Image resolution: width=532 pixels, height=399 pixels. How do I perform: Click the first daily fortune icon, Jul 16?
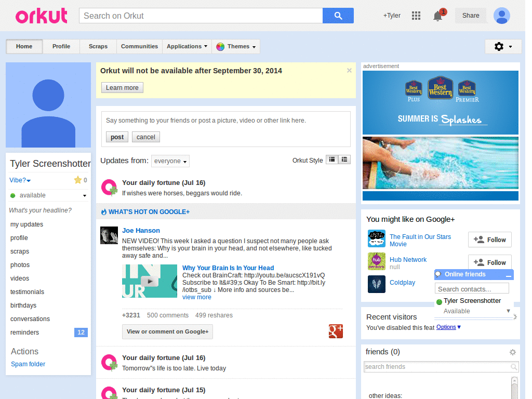110,188
